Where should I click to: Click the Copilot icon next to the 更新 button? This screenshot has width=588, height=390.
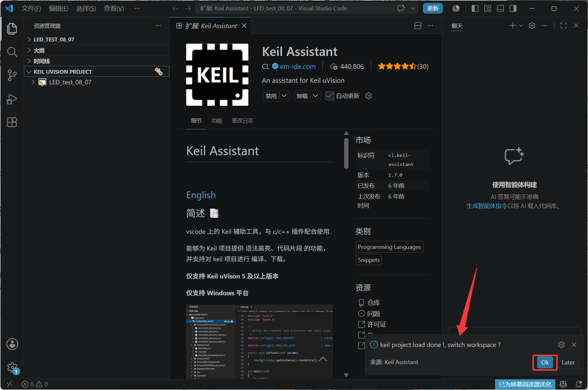[456, 8]
